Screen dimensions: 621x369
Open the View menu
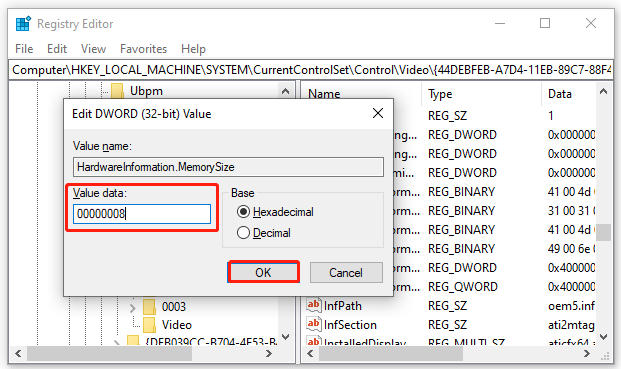pyautogui.click(x=93, y=49)
